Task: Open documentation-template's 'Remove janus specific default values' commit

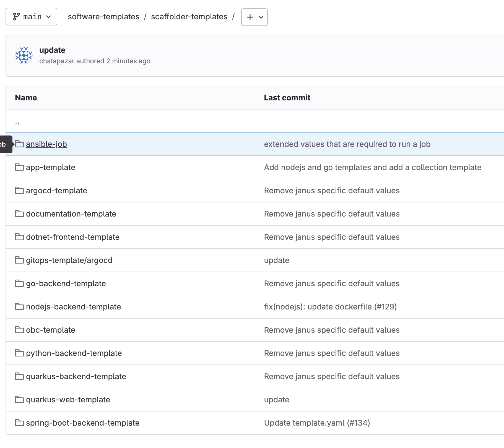Action: 332,214
